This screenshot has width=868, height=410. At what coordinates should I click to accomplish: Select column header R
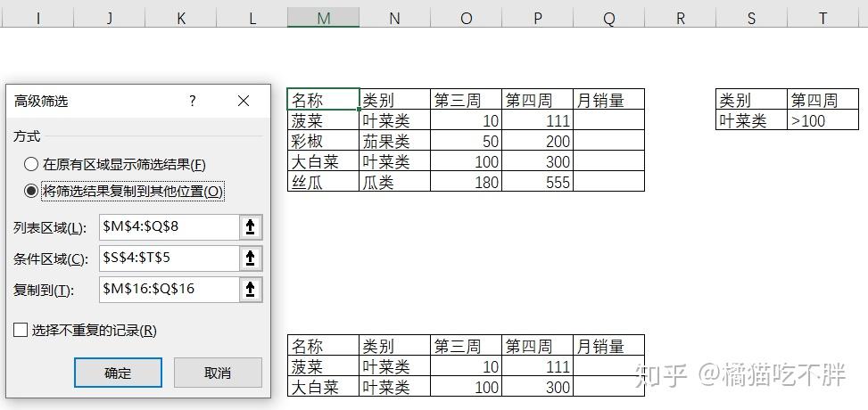681,18
